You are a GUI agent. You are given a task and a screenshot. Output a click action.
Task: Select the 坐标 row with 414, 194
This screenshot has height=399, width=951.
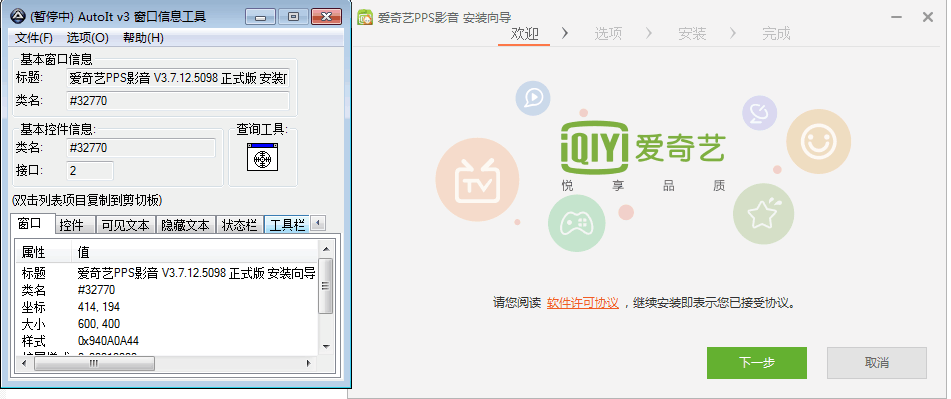click(167, 307)
